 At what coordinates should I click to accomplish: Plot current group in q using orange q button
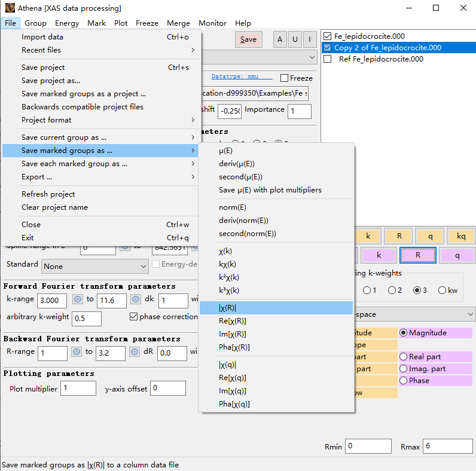(x=430, y=237)
